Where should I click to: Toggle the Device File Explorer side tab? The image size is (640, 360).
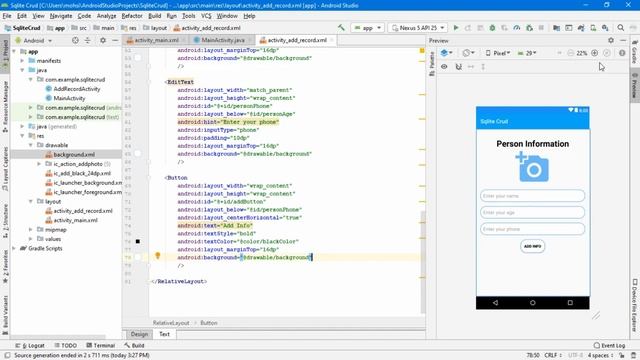pos(635,305)
